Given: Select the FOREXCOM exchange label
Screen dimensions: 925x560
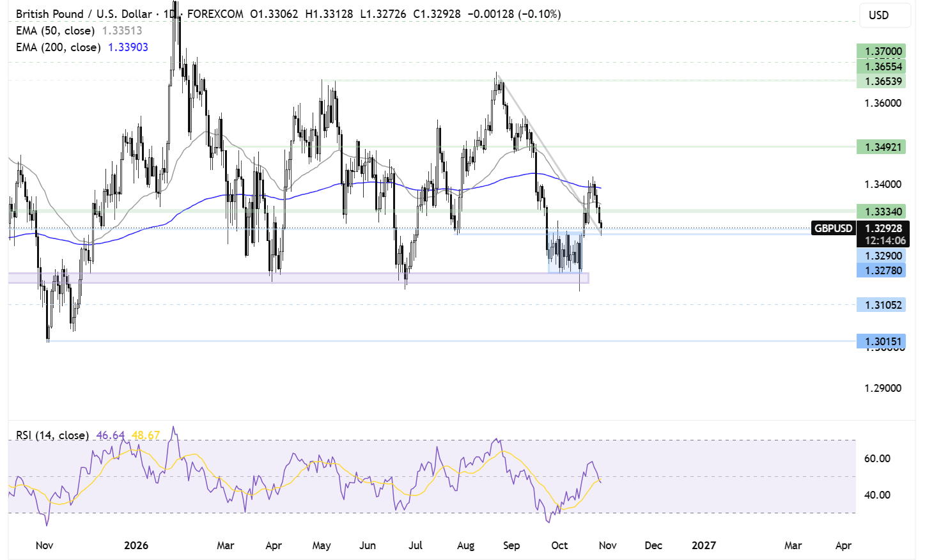Looking at the screenshot, I should (214, 13).
